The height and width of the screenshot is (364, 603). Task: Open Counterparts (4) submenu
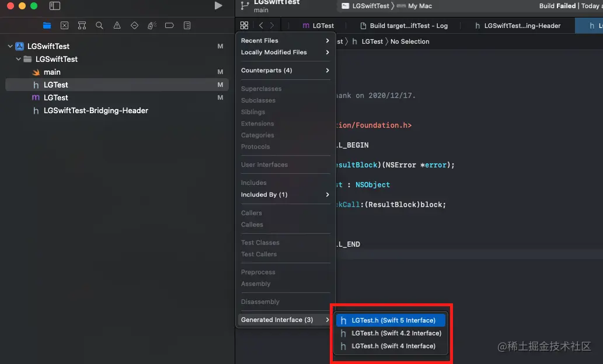(285, 71)
